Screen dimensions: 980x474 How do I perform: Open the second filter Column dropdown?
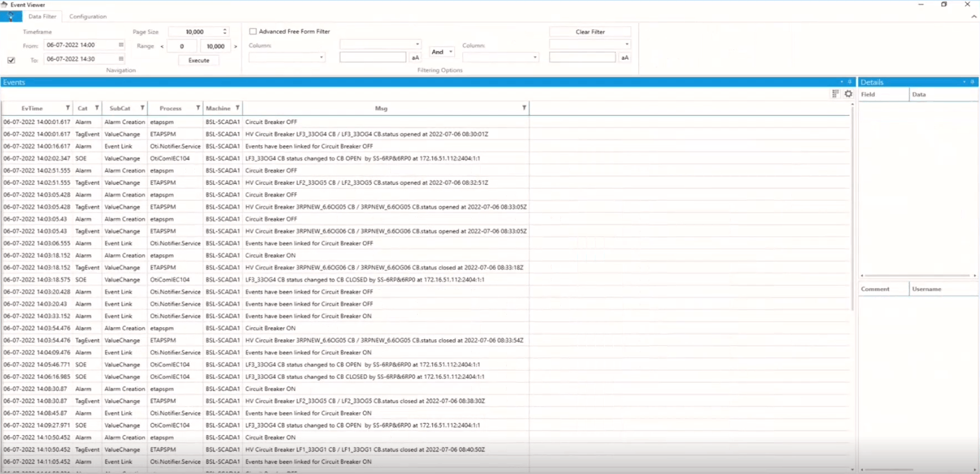501,57
